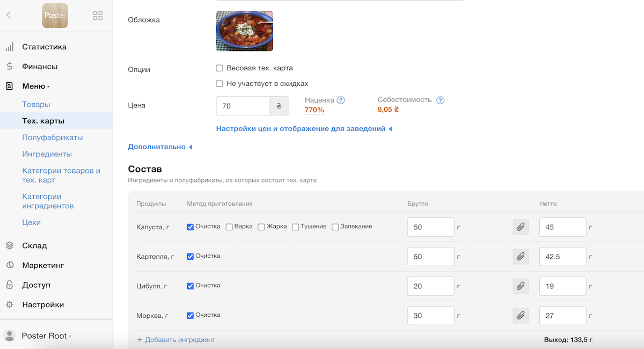Open the Poster Root account dropdown

click(x=46, y=336)
